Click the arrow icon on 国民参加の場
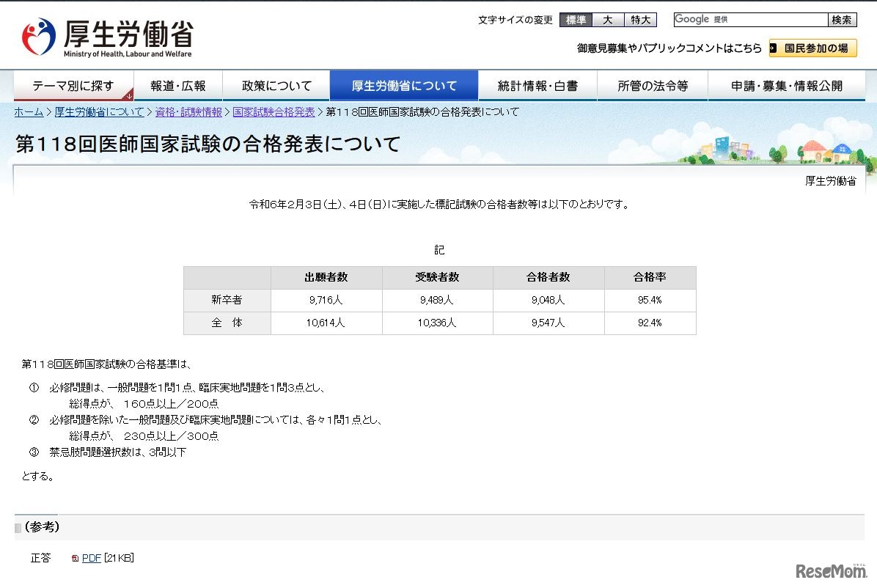The width and height of the screenshot is (877, 588). [774, 48]
